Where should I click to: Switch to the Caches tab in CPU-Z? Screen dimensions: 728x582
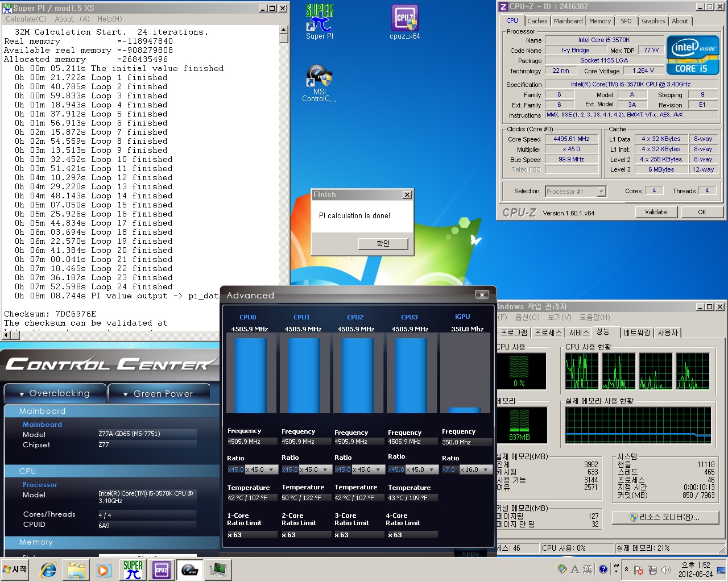point(537,21)
